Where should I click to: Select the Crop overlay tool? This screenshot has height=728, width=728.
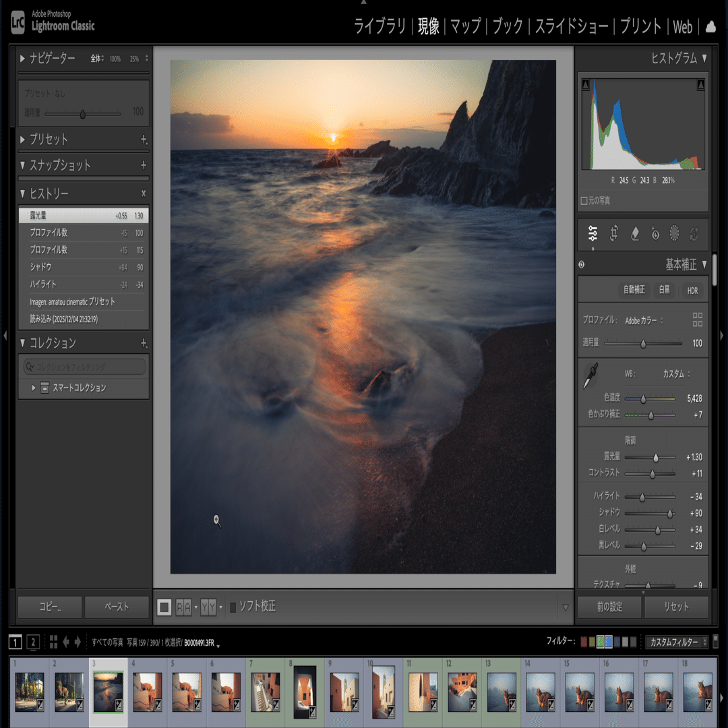coord(614,233)
